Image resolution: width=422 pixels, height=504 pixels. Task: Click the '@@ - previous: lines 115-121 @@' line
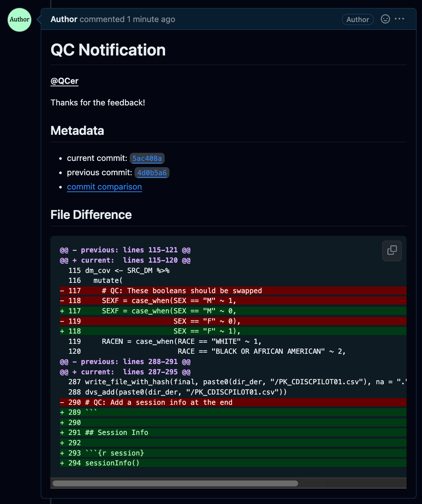(x=125, y=250)
